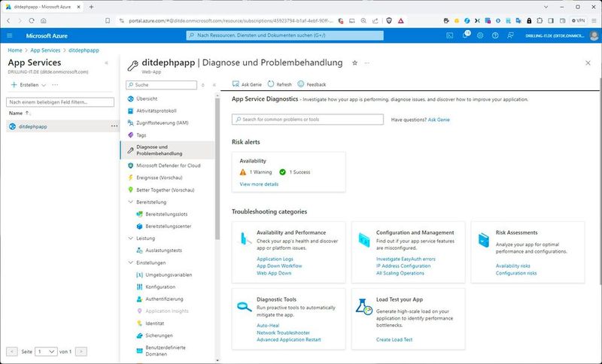This screenshot has height=364, width=602.
Task: Click the browser back arrow
Action: pyautogui.click(x=8, y=21)
